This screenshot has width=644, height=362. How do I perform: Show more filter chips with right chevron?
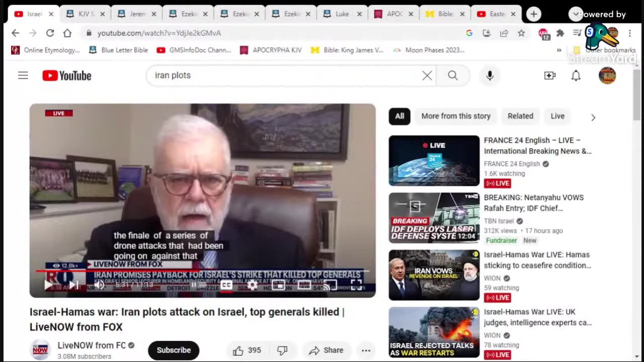(x=593, y=117)
